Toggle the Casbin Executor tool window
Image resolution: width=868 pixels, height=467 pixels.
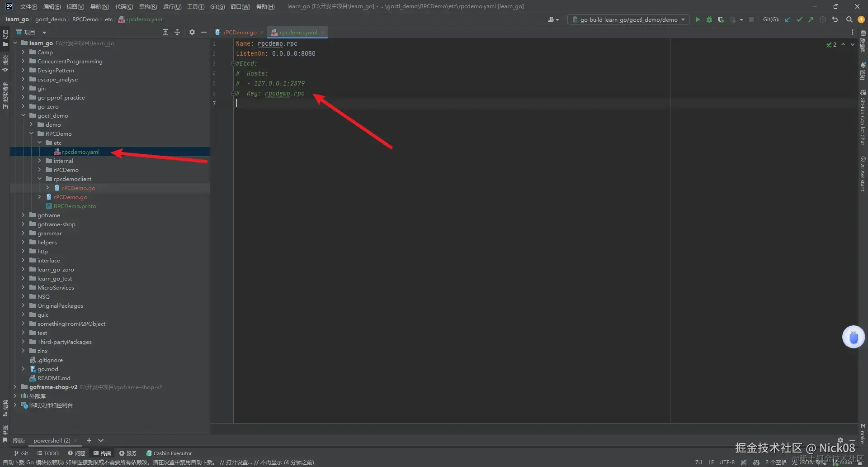tap(169, 453)
